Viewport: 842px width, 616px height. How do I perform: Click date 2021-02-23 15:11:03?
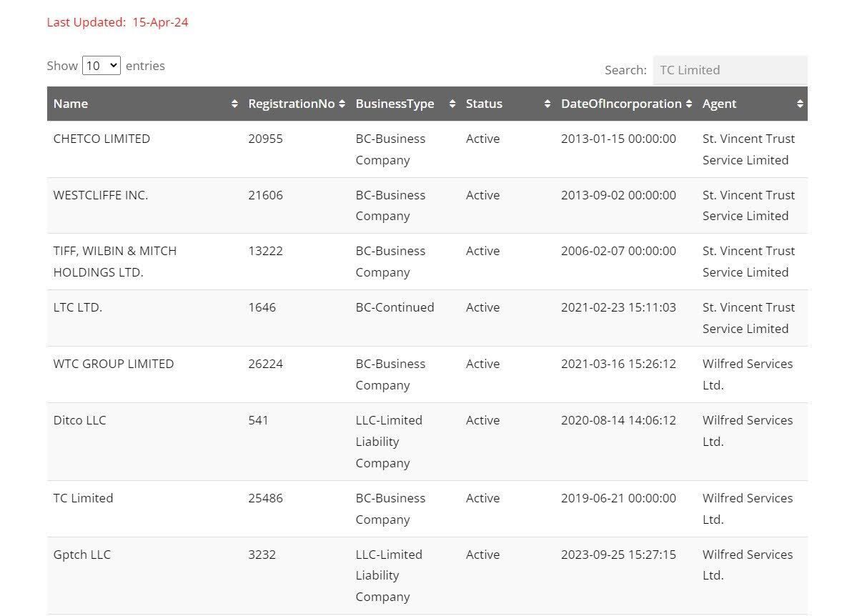click(618, 307)
